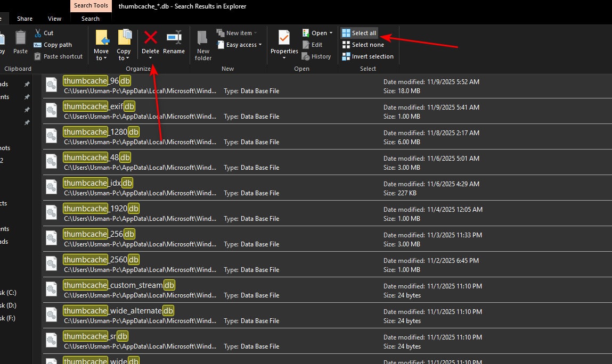Click the Cut scissors icon
Screen dimensions: 612x364
(38, 33)
